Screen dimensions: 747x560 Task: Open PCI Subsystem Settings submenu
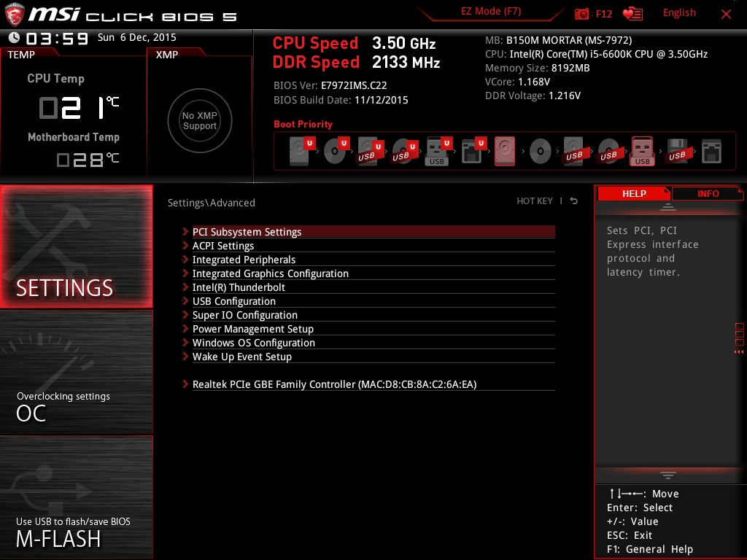coord(247,232)
